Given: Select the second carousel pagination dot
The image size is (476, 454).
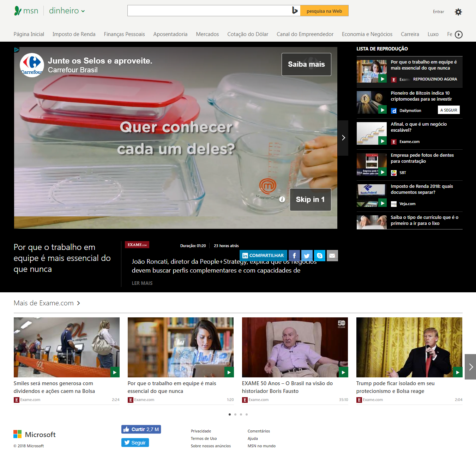Looking at the screenshot, I should coord(235,414).
